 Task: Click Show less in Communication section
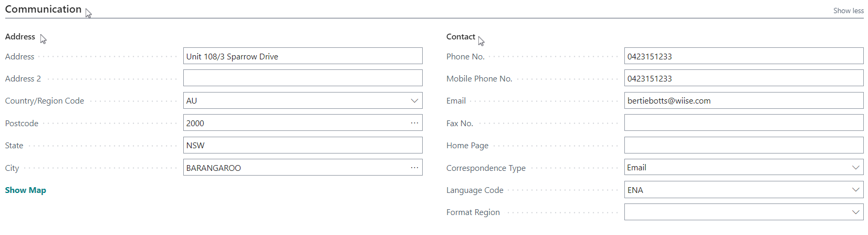click(848, 11)
